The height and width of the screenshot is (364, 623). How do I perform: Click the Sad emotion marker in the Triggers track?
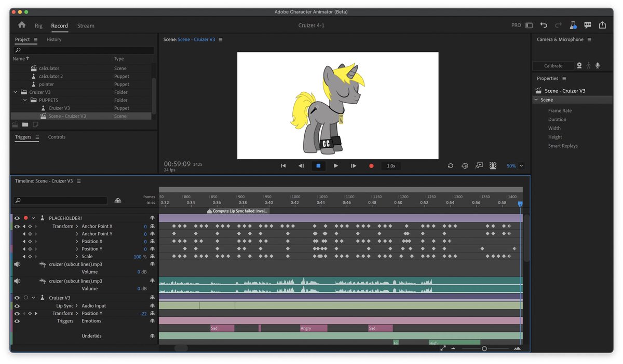pyautogui.click(x=222, y=328)
